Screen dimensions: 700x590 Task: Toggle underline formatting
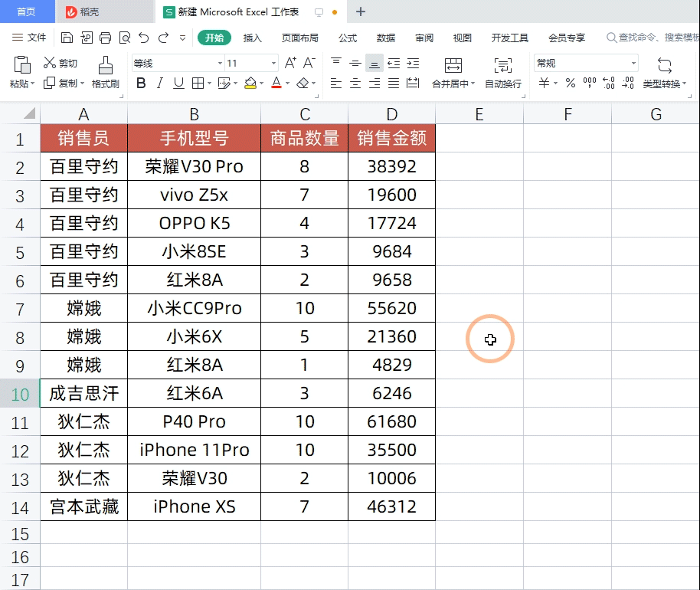coord(177,83)
